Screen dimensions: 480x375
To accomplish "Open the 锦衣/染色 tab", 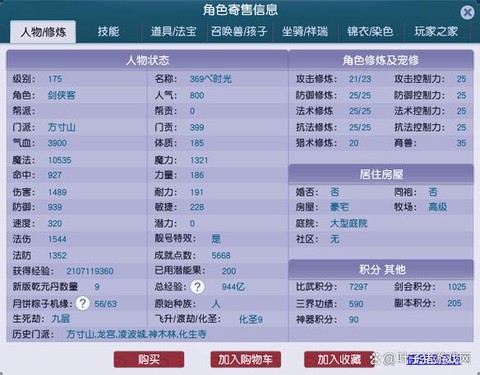I will pos(370,32).
